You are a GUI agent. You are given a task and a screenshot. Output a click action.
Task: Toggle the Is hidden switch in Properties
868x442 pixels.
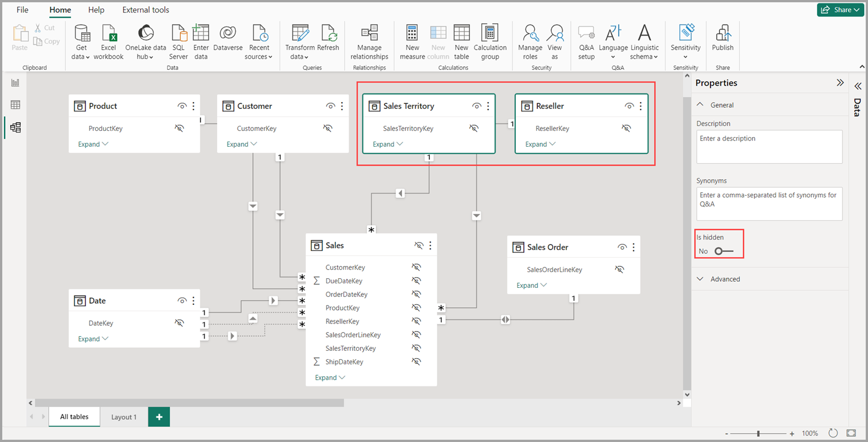click(x=719, y=251)
